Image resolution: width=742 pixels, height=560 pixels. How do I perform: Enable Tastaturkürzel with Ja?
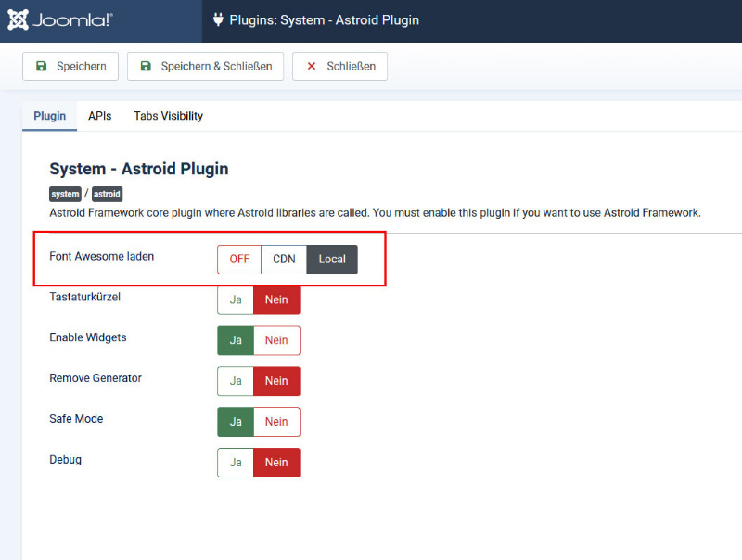tap(236, 299)
